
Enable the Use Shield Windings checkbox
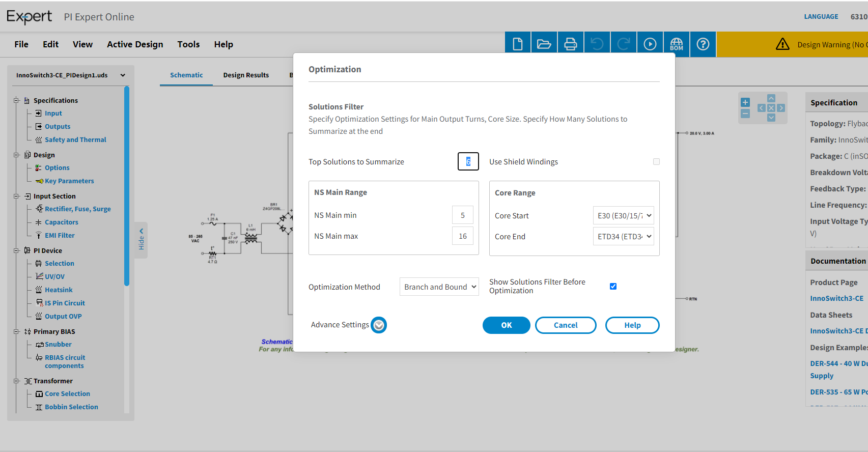(x=656, y=161)
